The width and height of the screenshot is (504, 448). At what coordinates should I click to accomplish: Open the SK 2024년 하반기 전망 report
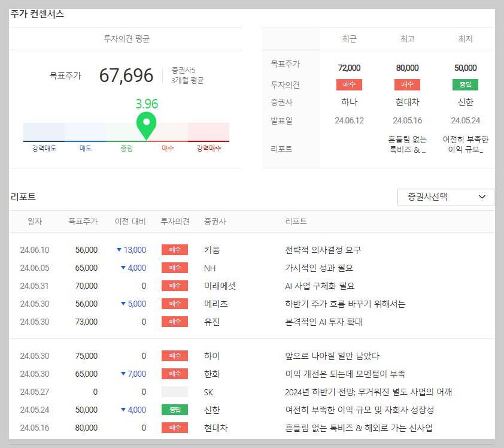[x=368, y=392]
